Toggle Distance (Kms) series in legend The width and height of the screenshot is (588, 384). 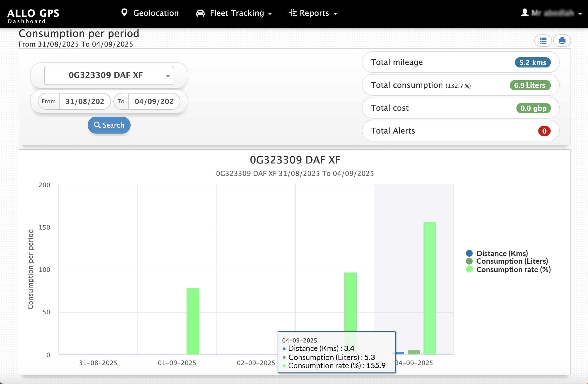click(x=502, y=253)
